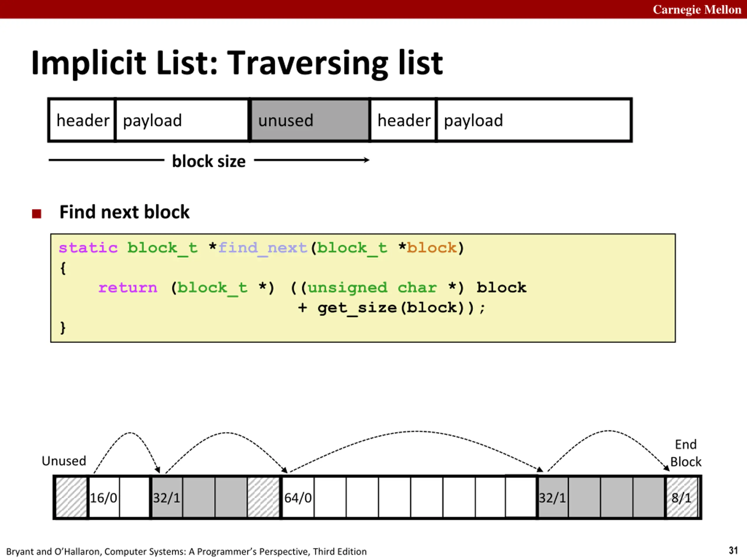747x560 pixels.
Task: Click the second payload box on right
Action: 534,120
